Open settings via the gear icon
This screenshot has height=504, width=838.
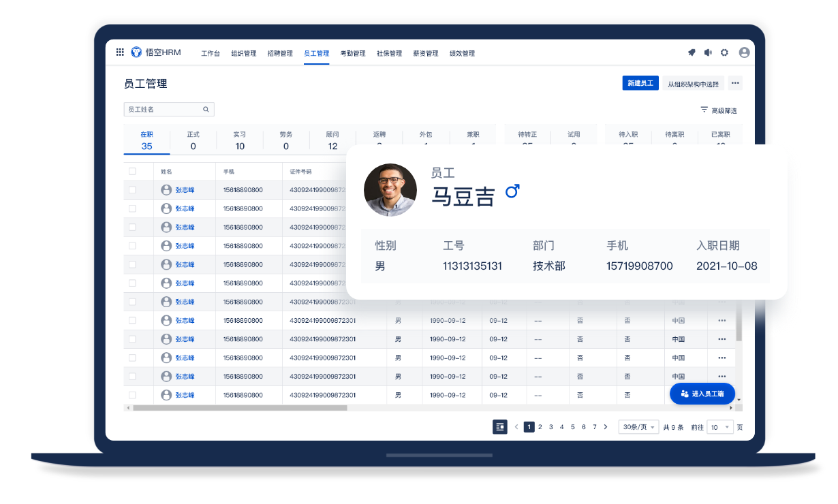[x=724, y=52]
